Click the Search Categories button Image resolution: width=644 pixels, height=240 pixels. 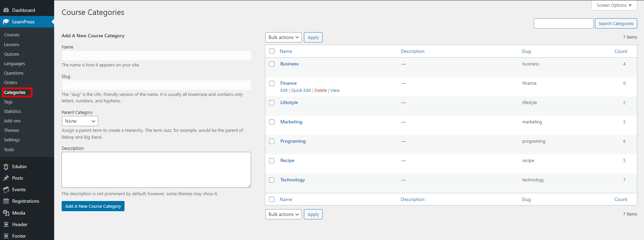616,23
